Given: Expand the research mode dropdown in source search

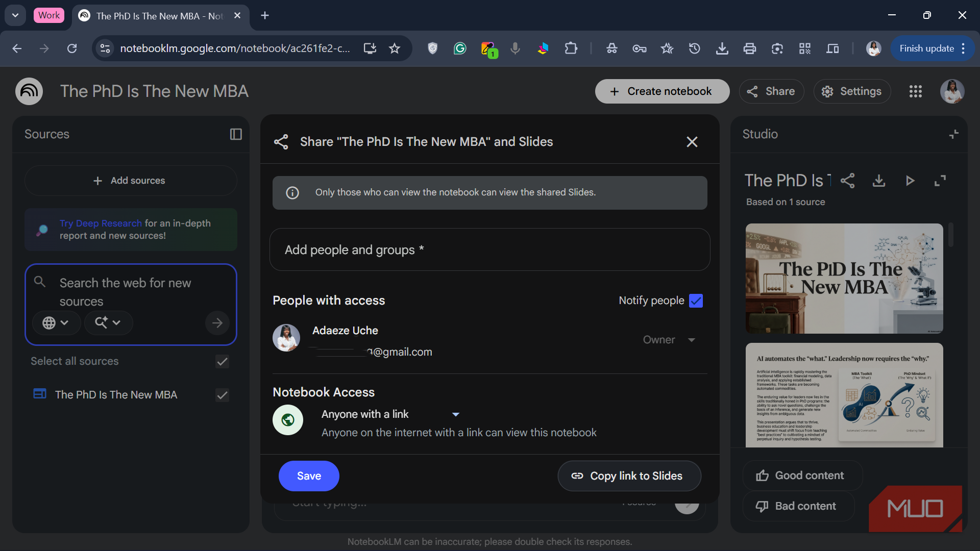Looking at the screenshot, I should coord(108,323).
